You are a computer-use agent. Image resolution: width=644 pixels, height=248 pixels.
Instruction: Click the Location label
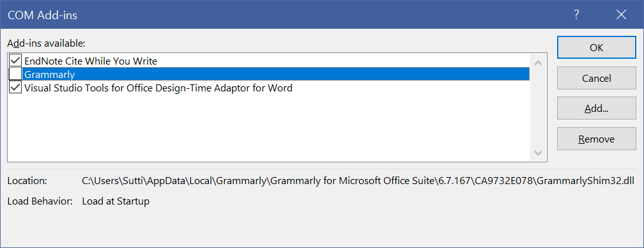[27, 181]
